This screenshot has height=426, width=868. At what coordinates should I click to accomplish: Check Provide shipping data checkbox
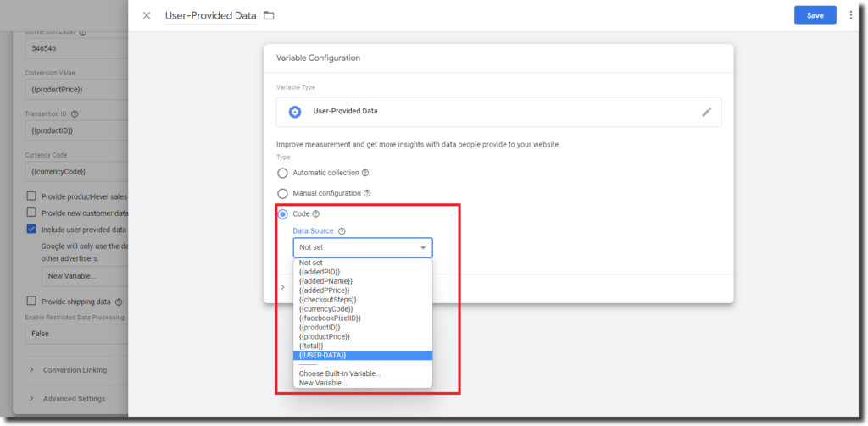tap(31, 302)
